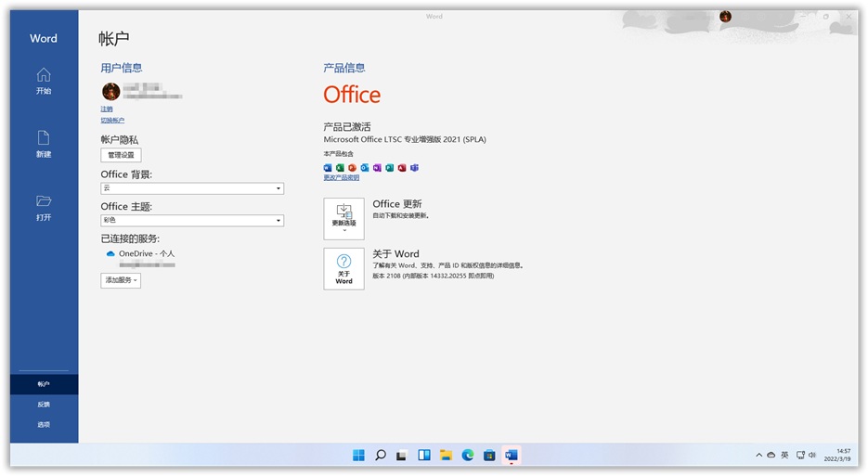Open 选项 in the left sidebar
The width and height of the screenshot is (868, 476).
tap(44, 425)
